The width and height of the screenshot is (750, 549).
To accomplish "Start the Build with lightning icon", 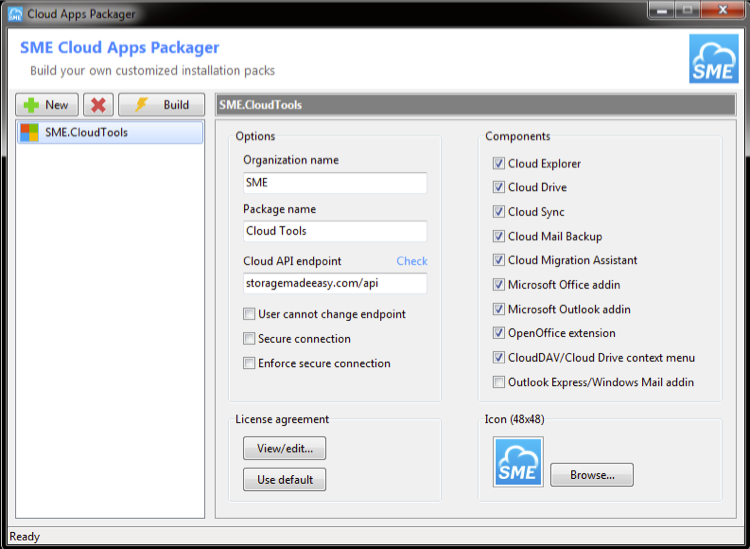I will tap(162, 105).
